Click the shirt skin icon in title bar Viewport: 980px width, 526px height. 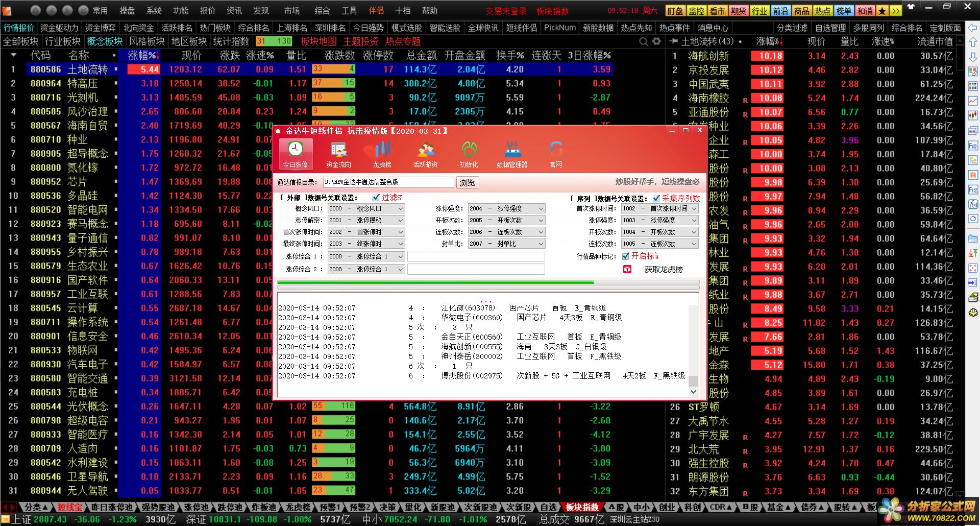pos(911,7)
